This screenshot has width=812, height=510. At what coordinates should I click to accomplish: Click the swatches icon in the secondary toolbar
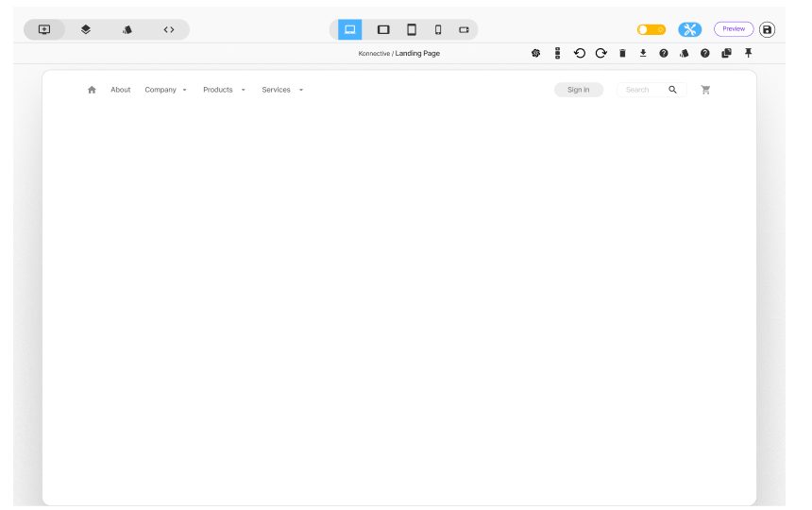tap(685, 53)
